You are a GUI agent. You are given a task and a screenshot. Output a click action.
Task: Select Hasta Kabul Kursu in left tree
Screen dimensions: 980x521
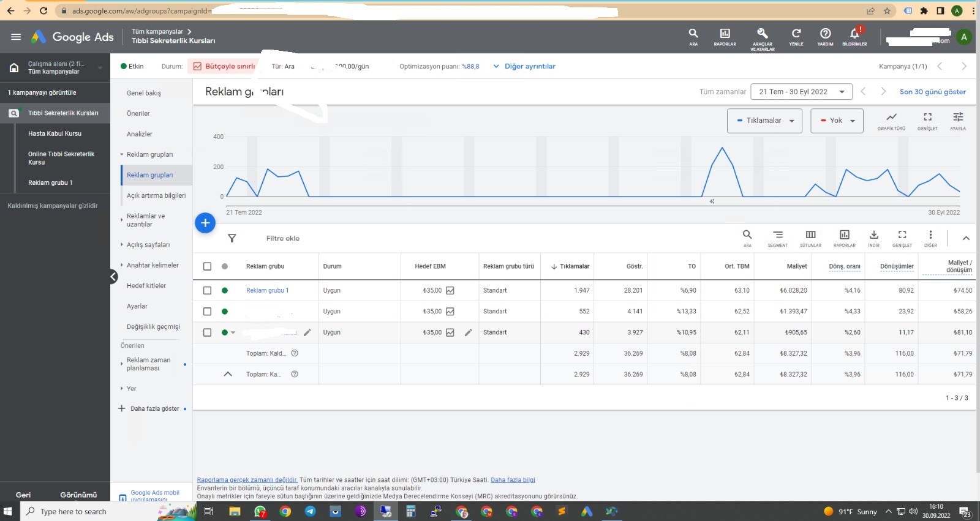tap(55, 133)
